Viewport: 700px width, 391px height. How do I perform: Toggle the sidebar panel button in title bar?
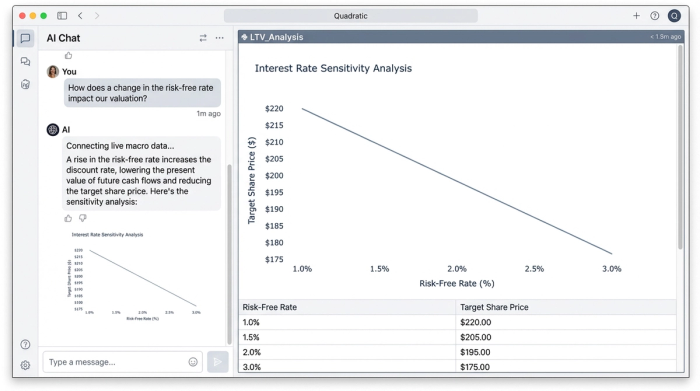point(62,16)
